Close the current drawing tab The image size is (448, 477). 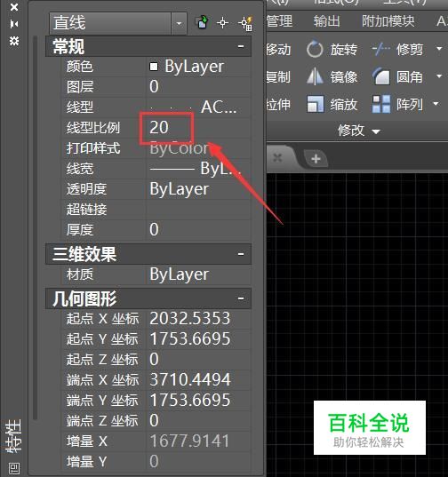pyautogui.click(x=277, y=157)
